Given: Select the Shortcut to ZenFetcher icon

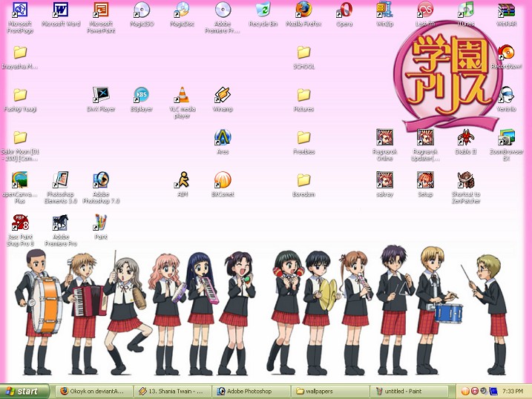Looking at the screenshot, I should click(466, 180).
